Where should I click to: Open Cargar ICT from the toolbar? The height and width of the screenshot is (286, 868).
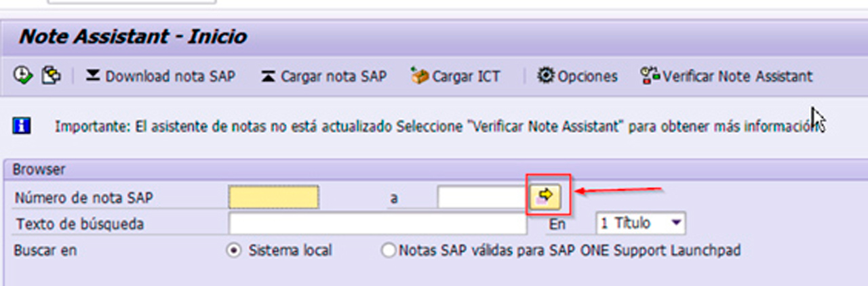pyautogui.click(x=456, y=77)
